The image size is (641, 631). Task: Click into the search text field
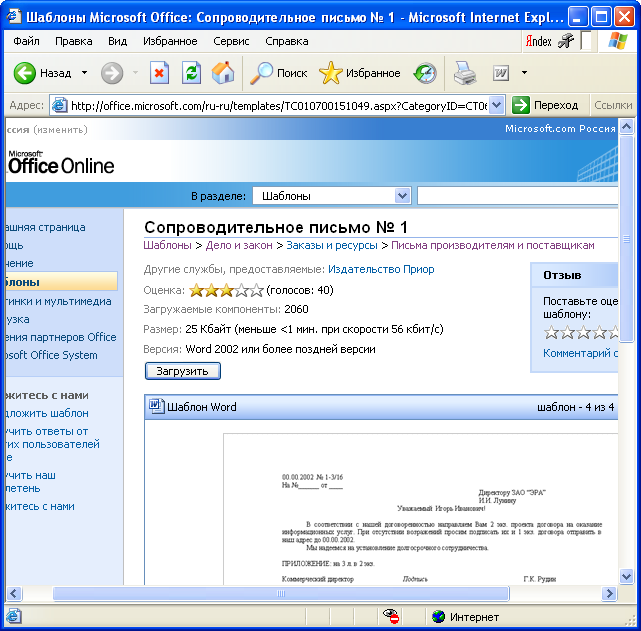click(518, 195)
